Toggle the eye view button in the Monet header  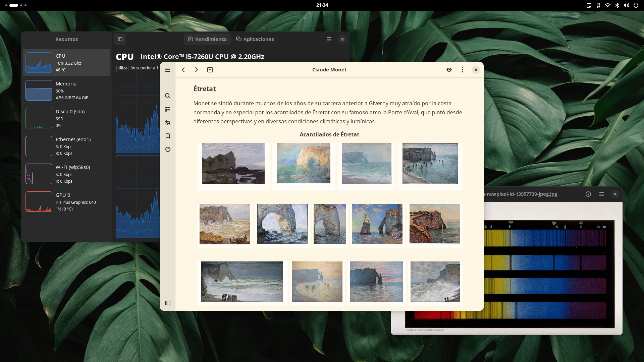coord(449,70)
